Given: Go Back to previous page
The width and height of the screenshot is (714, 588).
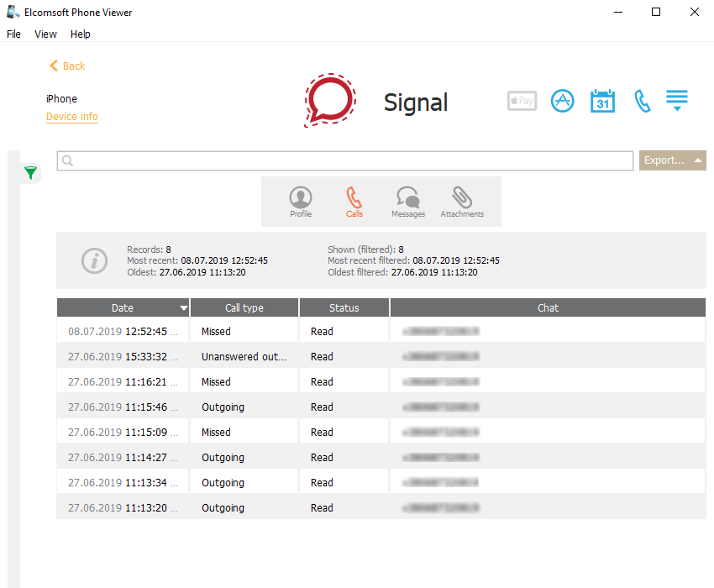Looking at the screenshot, I should coord(67,66).
